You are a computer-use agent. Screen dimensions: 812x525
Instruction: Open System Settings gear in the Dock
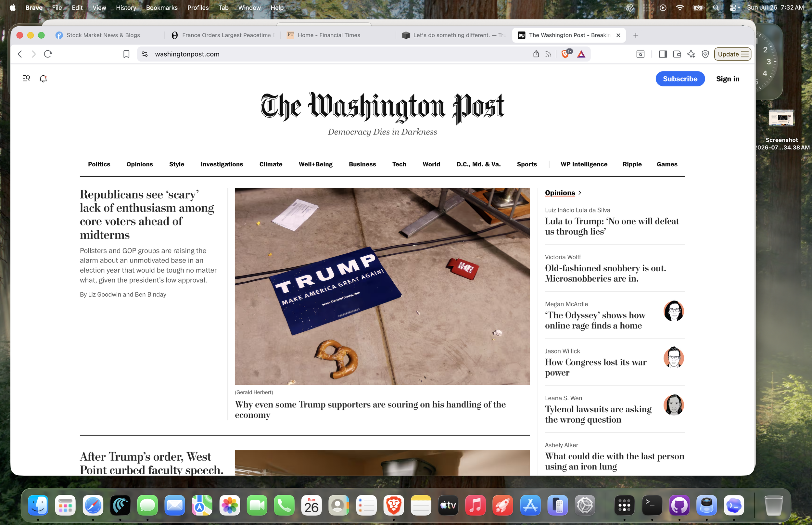585,505
